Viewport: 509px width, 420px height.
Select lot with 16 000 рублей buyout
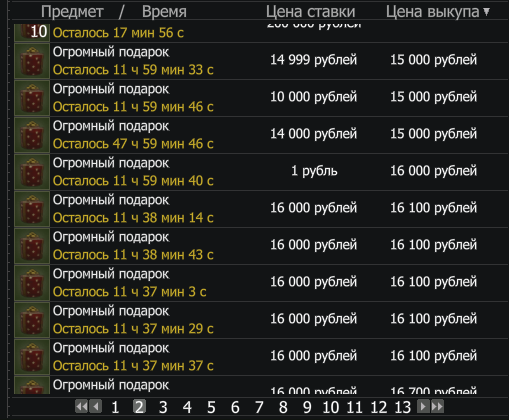click(261, 172)
